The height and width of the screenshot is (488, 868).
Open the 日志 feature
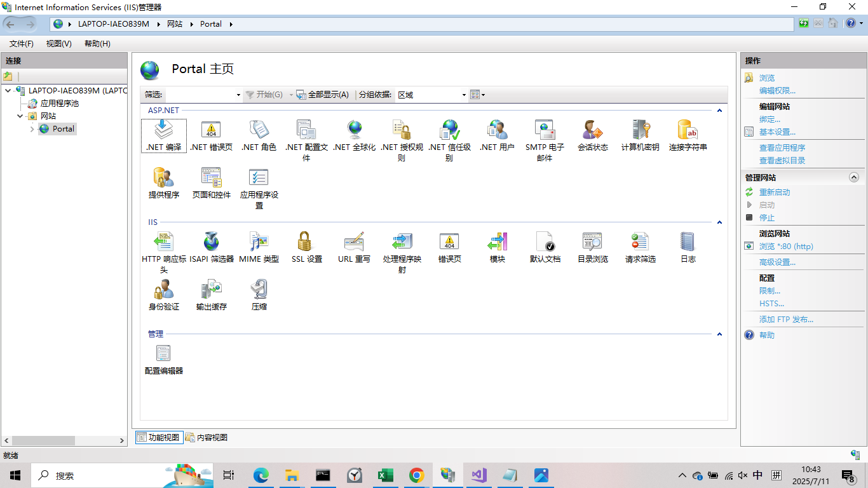click(x=688, y=247)
